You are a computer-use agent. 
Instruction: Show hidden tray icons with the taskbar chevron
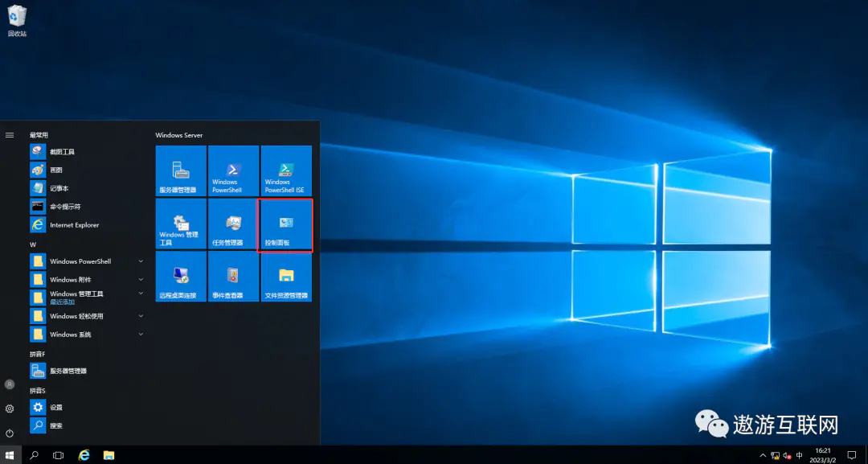(763, 455)
